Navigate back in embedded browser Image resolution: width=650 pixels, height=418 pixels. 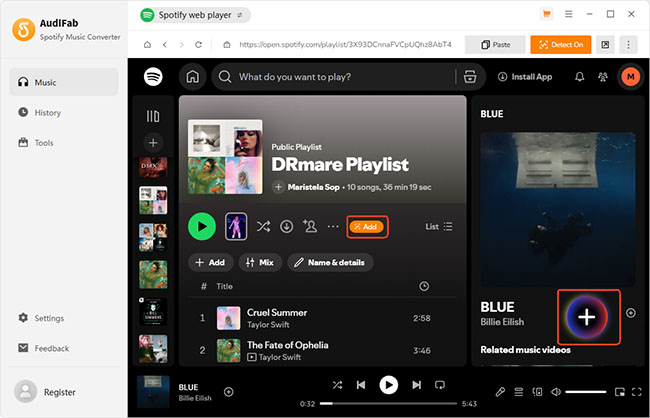coord(165,45)
